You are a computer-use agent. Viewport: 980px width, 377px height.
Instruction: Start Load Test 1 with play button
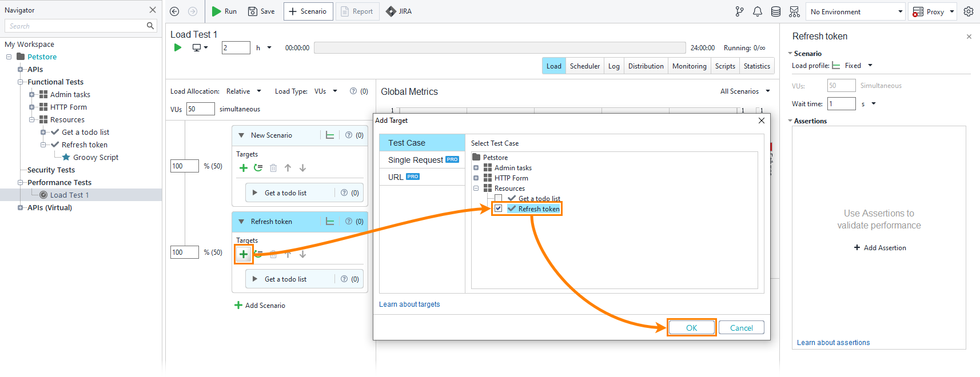coord(178,47)
